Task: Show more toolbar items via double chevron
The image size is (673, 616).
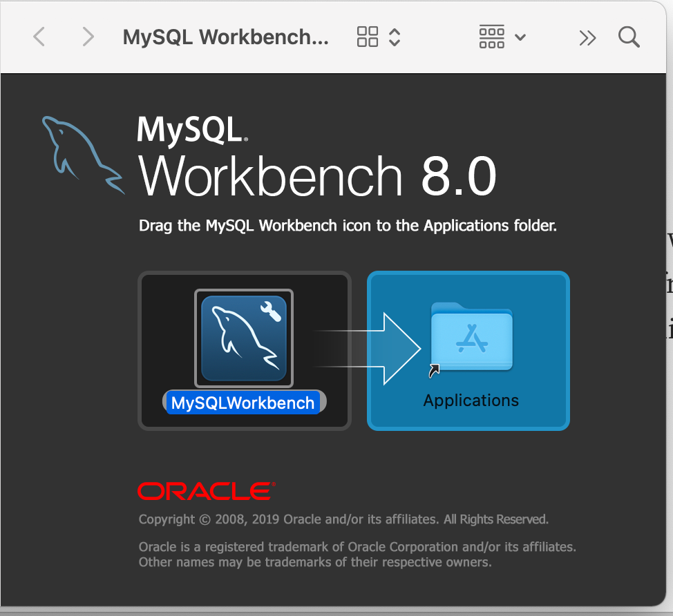Action: (587, 38)
